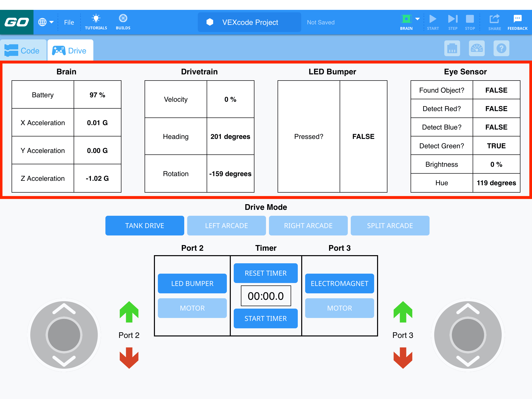Step through the program
Screen dimensions: 532x399
click(x=453, y=22)
